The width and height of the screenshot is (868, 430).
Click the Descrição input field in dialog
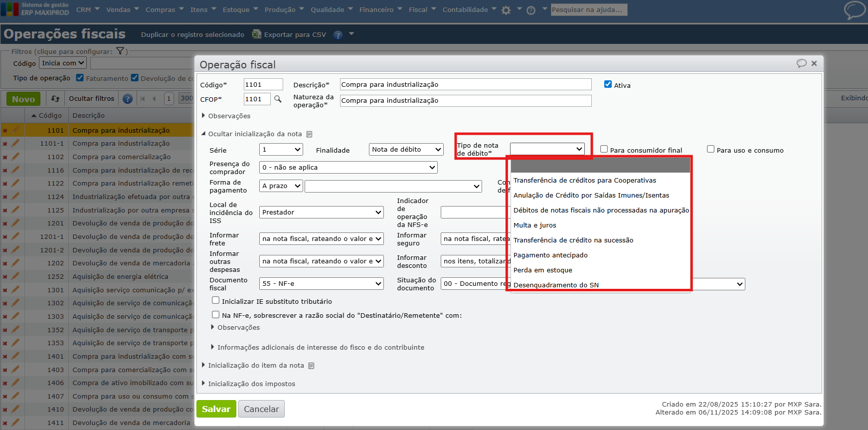(x=466, y=84)
